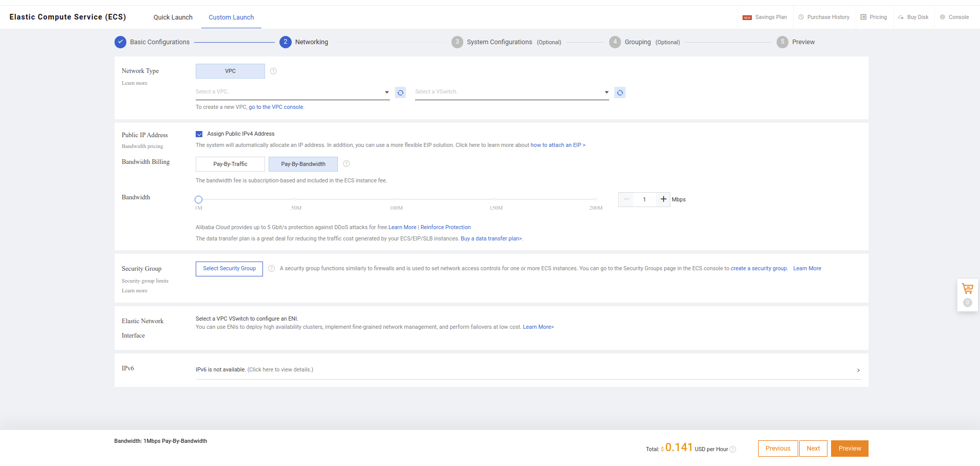This screenshot has height=466, width=980.
Task: Open the DDoS Learn More link
Action: (x=402, y=228)
